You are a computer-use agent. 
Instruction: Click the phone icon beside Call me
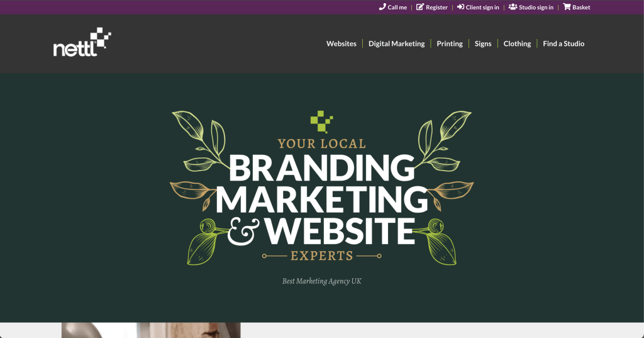pos(382,6)
